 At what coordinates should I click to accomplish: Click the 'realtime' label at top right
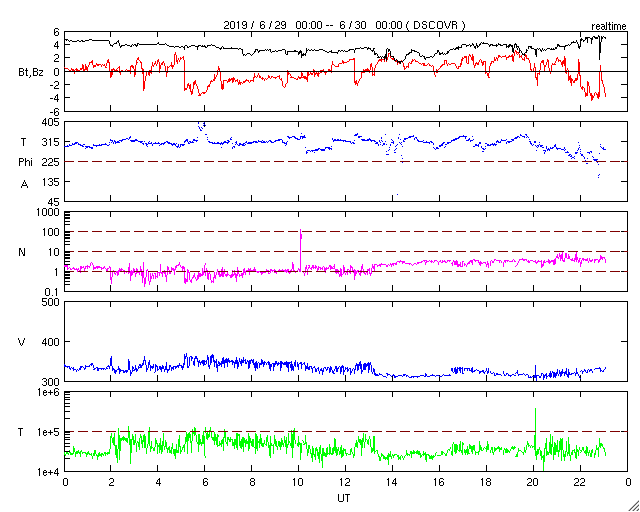609,27
